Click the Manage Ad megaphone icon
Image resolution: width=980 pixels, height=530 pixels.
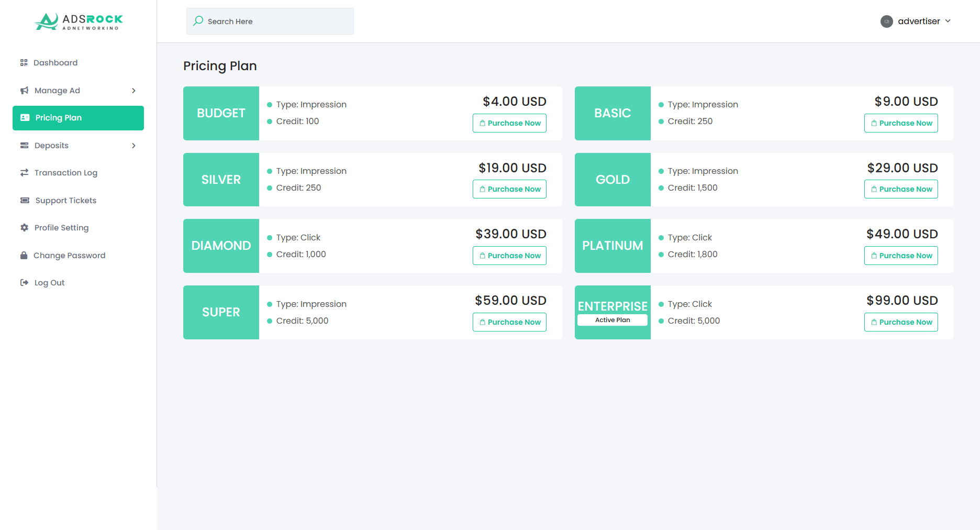click(x=24, y=90)
